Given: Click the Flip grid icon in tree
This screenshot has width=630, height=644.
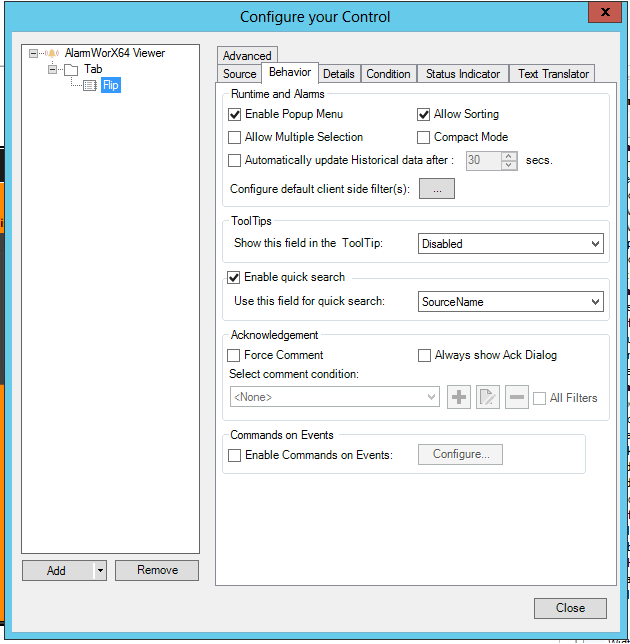Looking at the screenshot, I should point(90,85).
